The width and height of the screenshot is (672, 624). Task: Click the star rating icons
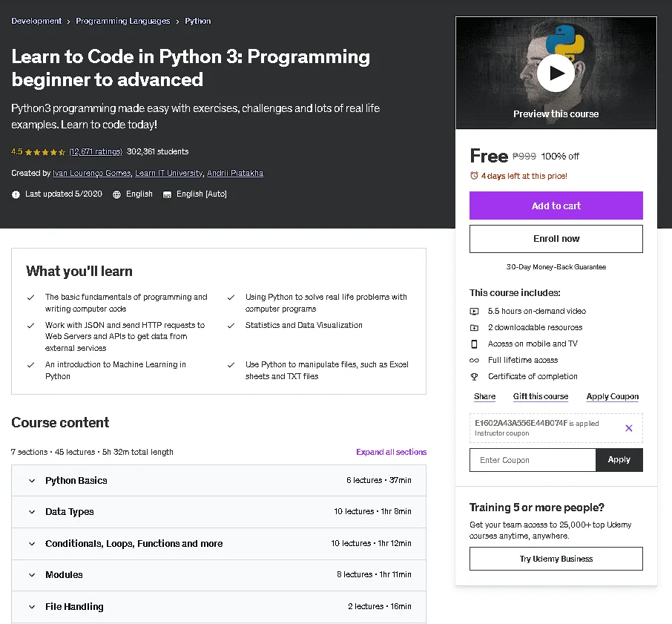(45, 152)
